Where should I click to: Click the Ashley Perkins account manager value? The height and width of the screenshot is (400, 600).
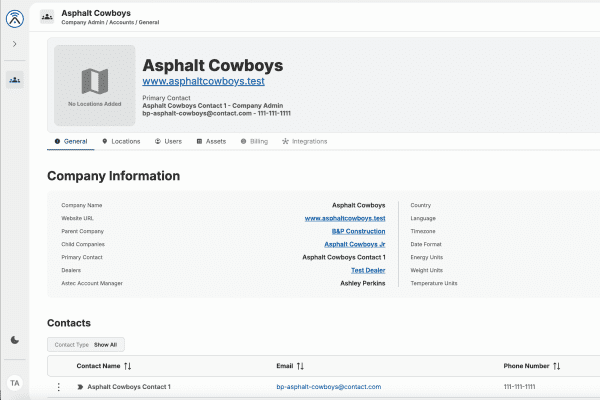point(363,283)
